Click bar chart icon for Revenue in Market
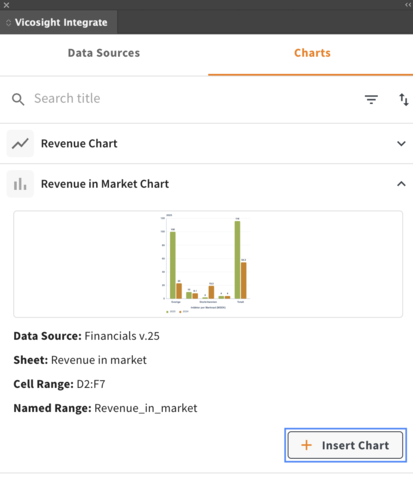Screen dimensions: 413x494 [x=20, y=184]
